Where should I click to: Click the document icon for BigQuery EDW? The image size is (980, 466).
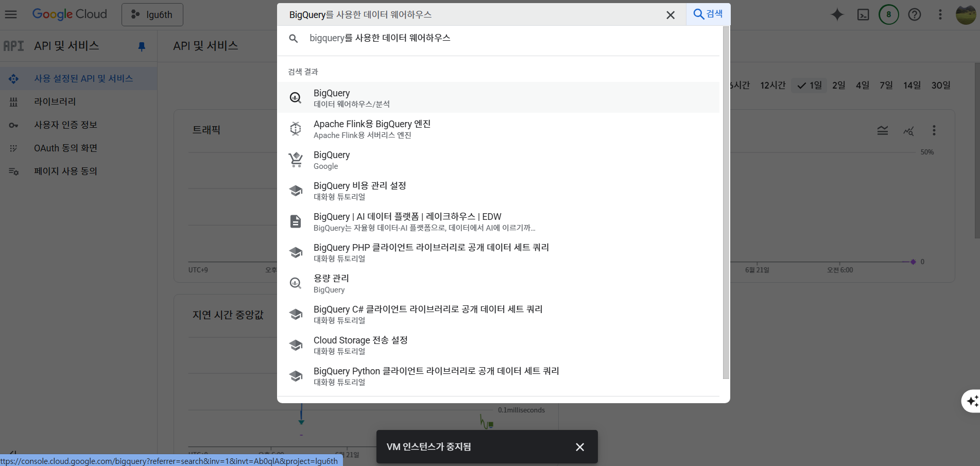point(296,221)
